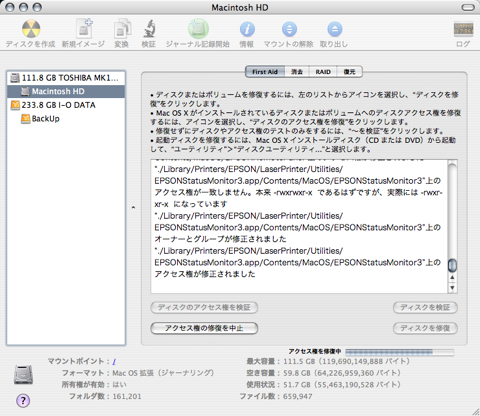Select the Macintosh HD volume
This screenshot has height=416, width=480.
tap(66, 91)
